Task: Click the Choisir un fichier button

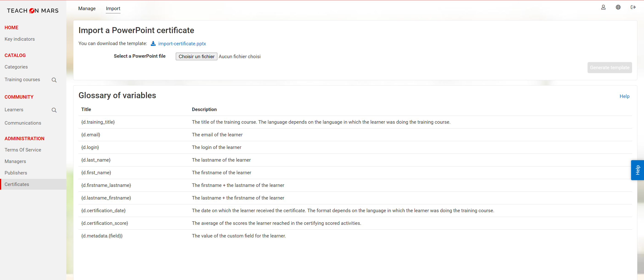Action: click(x=196, y=56)
